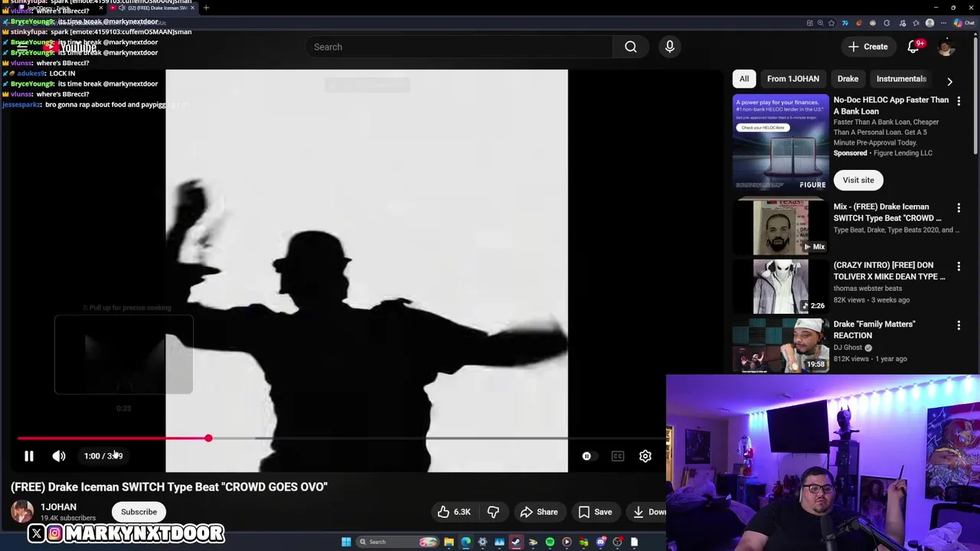980x551 pixels.
Task: Open the Windows Start menu
Action: [346, 542]
